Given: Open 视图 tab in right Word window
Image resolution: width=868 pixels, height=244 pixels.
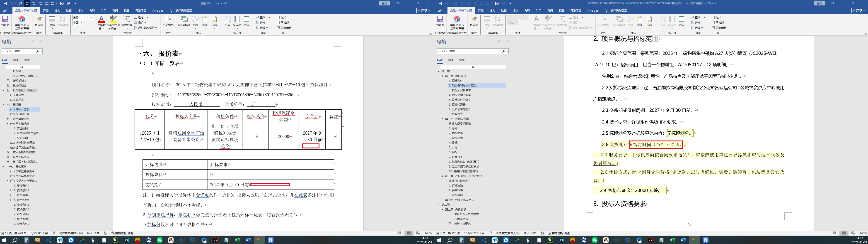Looking at the screenshot, I should (x=561, y=10).
